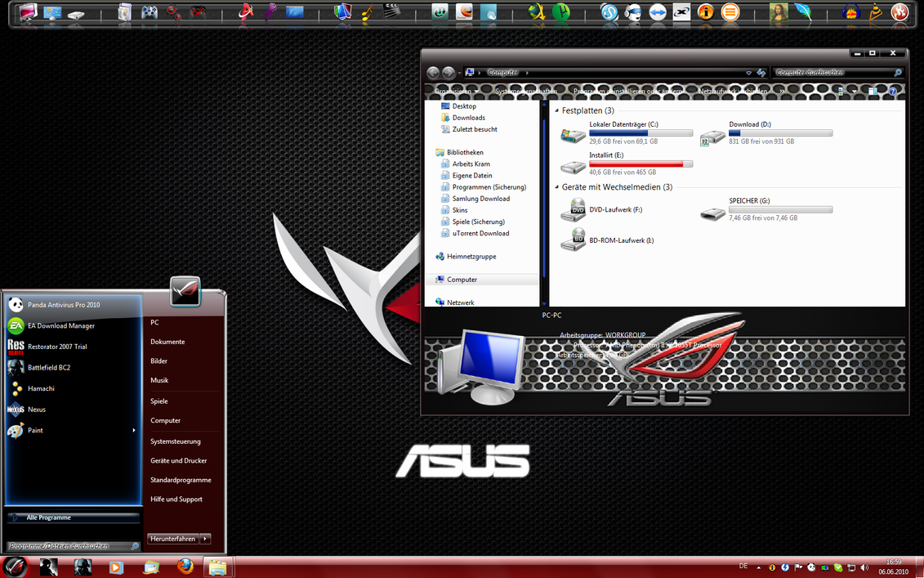Open the Mona Lisa image icon in dock
924x578 pixels.
tap(779, 11)
